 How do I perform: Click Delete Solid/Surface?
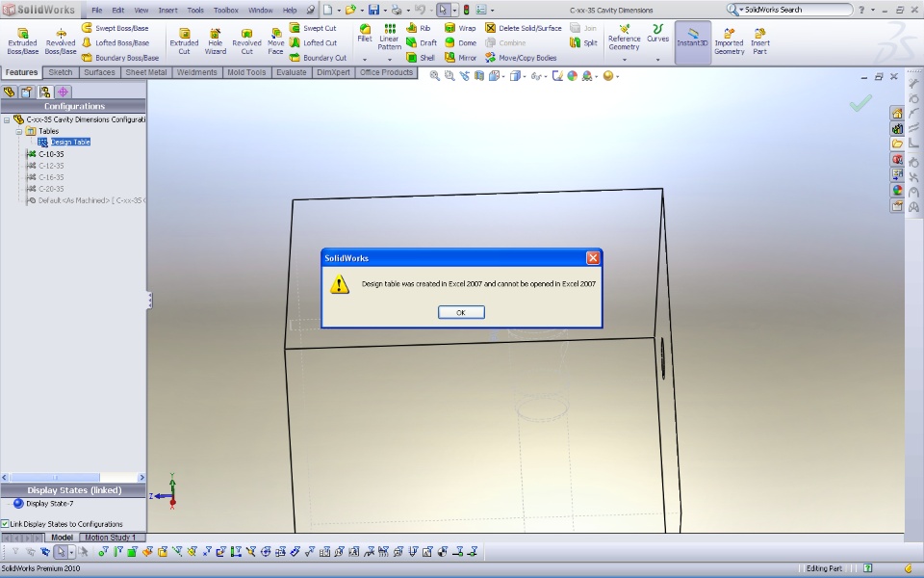[523, 28]
